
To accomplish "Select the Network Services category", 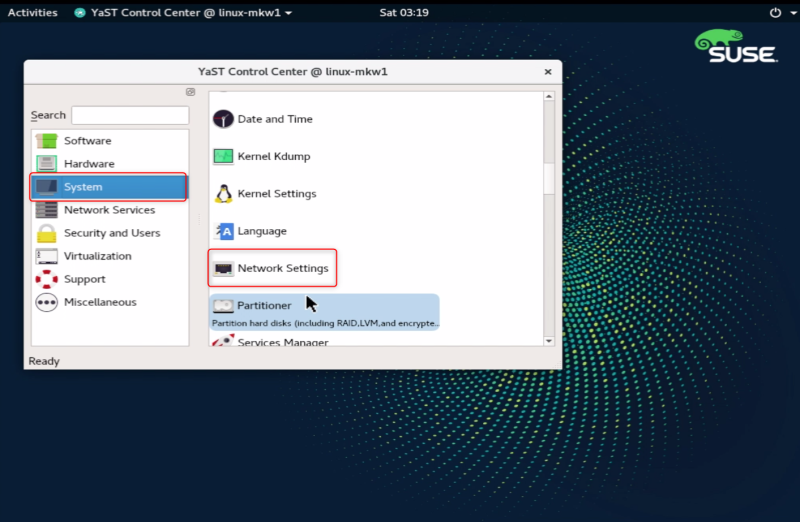I will (x=110, y=210).
